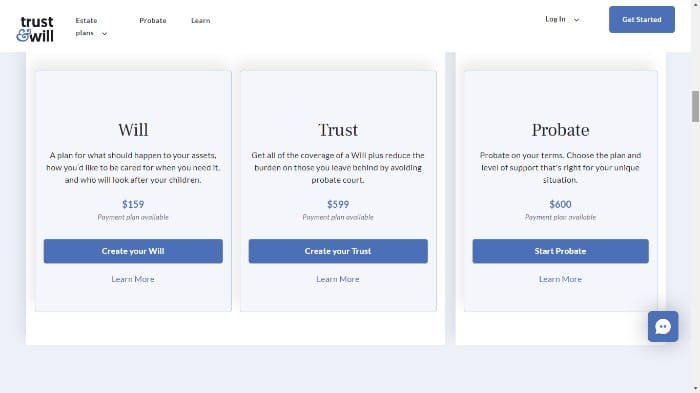Follow Learn More under Will
This screenshot has height=393, width=700.
pos(133,279)
